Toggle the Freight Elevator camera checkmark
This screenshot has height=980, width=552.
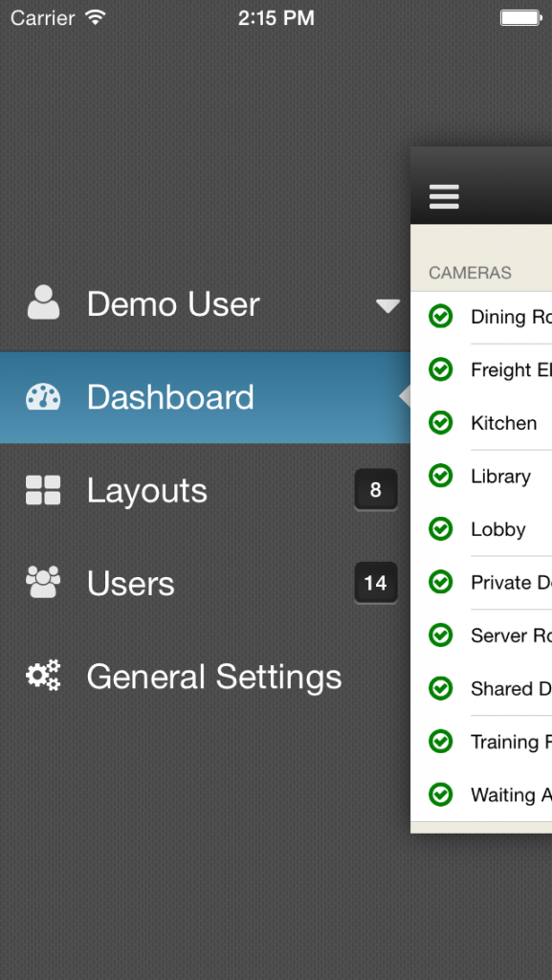(x=440, y=369)
